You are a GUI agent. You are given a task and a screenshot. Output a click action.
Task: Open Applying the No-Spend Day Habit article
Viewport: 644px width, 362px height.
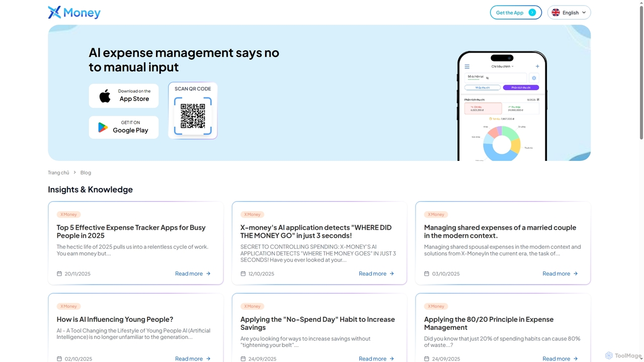coord(317,323)
